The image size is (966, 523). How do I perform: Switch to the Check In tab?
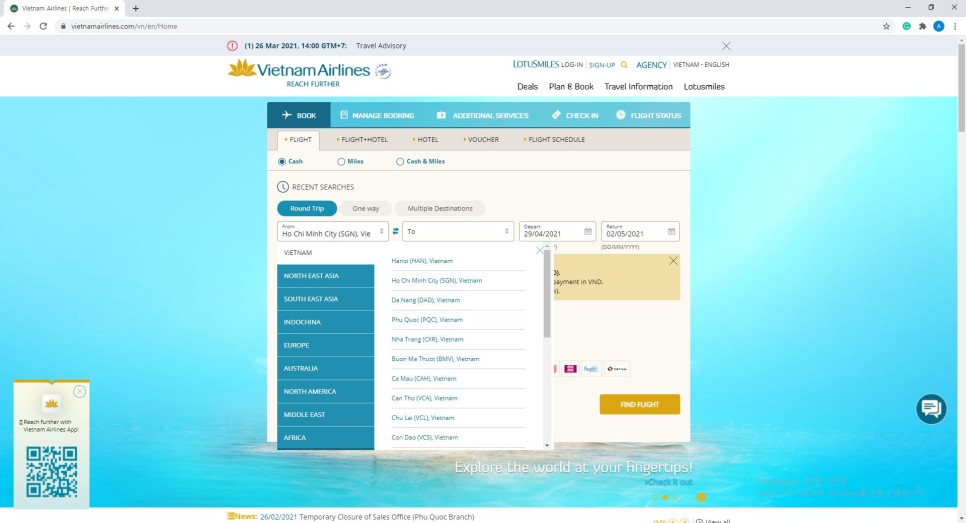[x=575, y=115]
